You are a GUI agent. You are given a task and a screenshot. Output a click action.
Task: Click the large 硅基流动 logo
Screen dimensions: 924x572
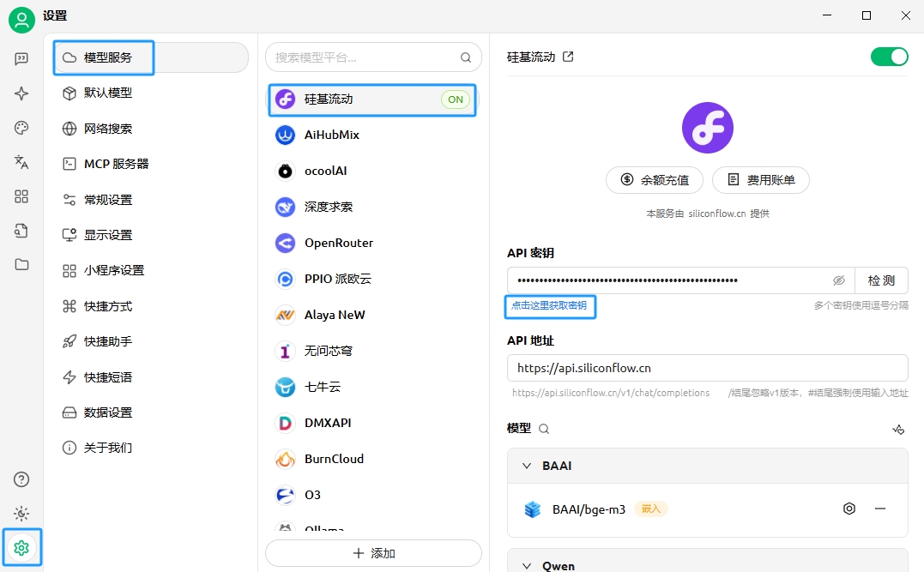[x=707, y=128]
